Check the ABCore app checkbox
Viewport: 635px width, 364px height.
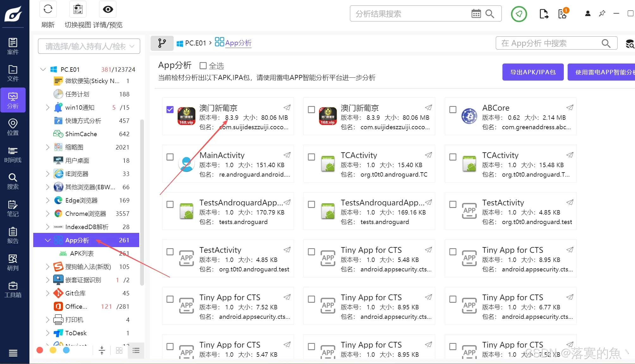coord(453,109)
